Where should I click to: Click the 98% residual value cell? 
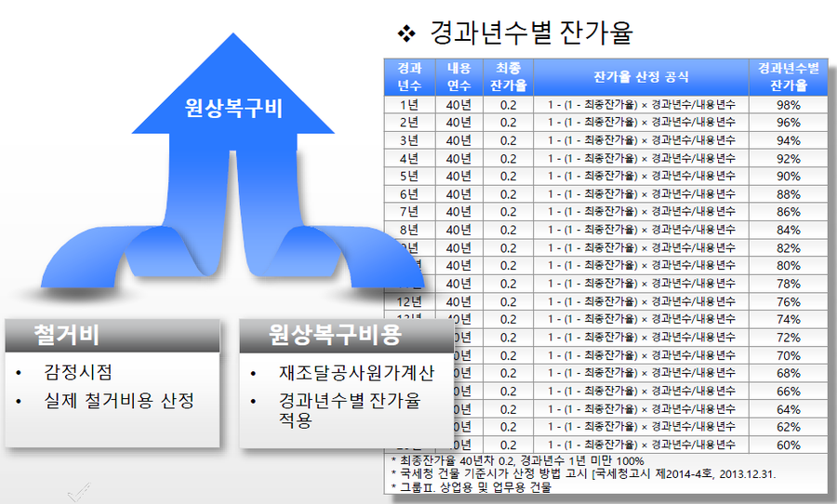coord(789,105)
